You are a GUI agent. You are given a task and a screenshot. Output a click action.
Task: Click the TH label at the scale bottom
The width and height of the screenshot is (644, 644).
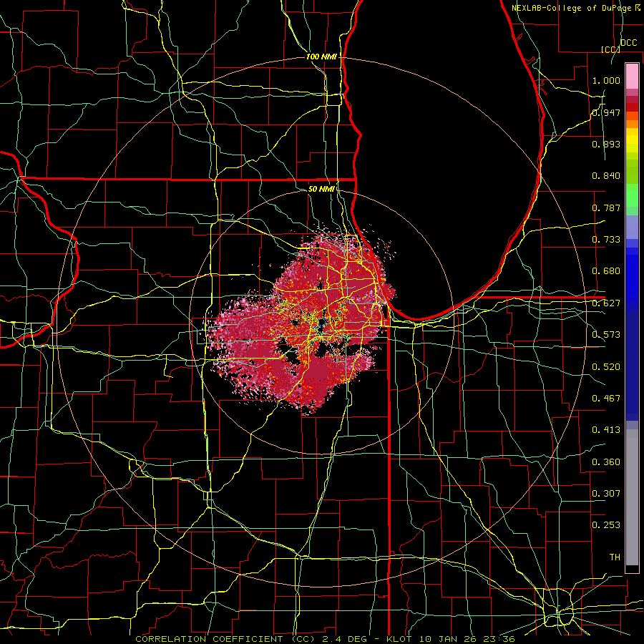pyautogui.click(x=615, y=557)
